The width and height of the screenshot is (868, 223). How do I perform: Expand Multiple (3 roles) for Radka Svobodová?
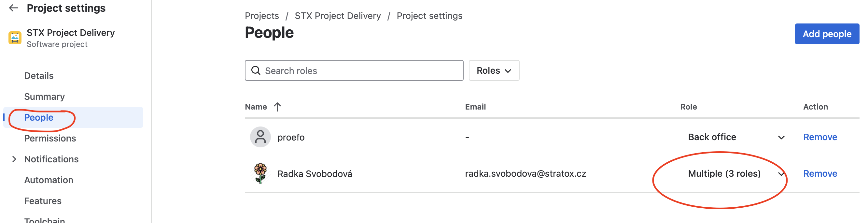click(x=780, y=173)
